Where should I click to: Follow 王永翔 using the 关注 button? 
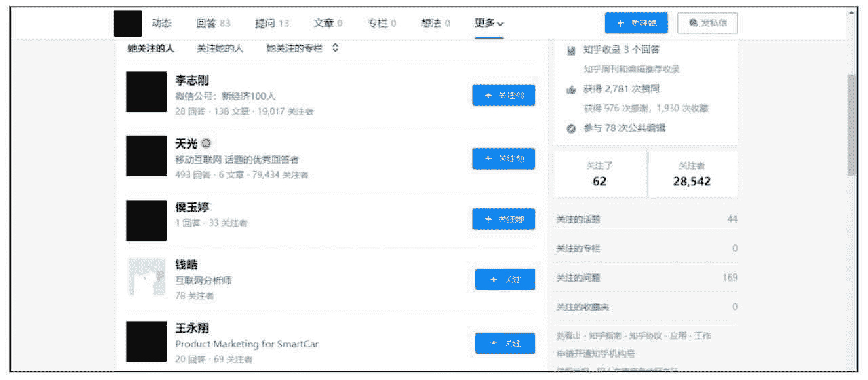click(x=505, y=343)
